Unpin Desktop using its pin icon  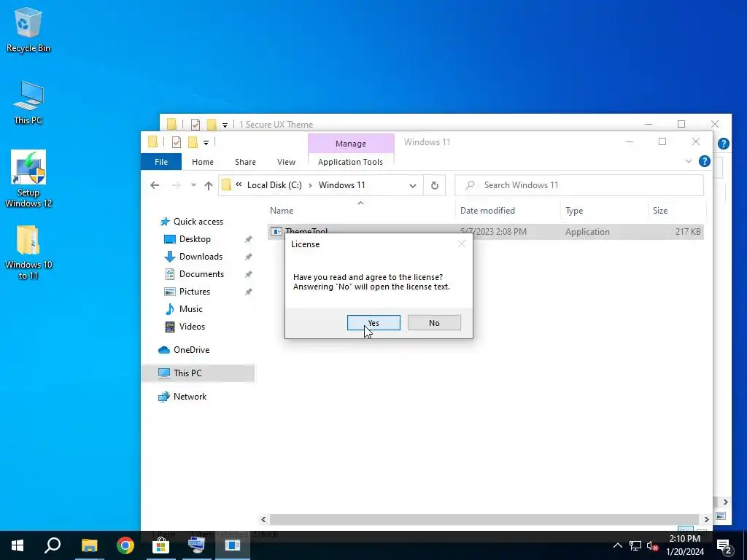tap(248, 239)
